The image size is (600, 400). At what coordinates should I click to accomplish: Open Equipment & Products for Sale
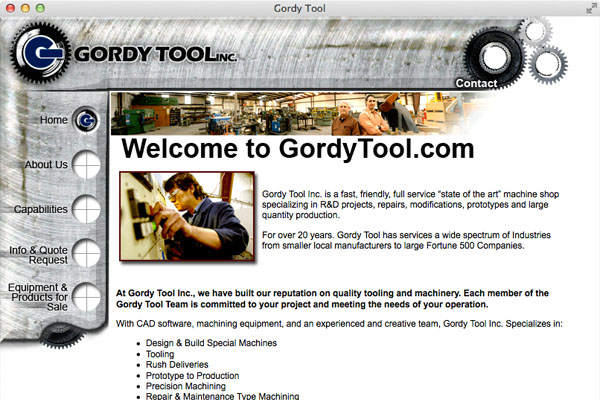pyautogui.click(x=38, y=297)
